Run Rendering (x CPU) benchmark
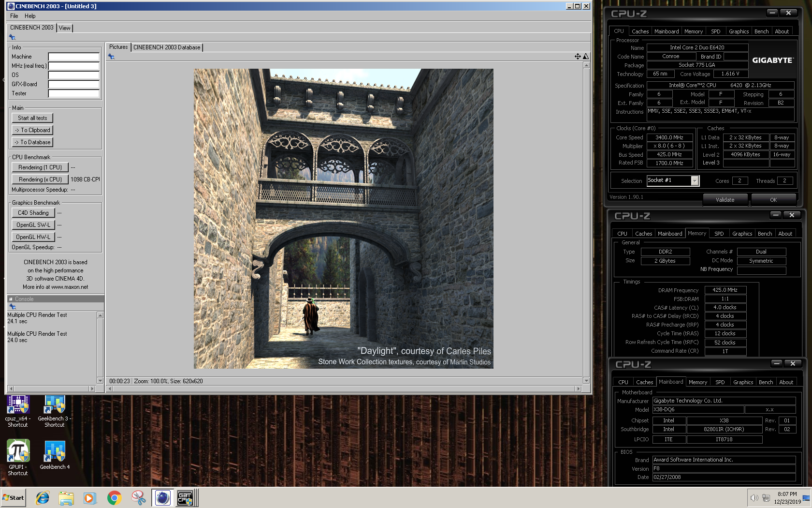This screenshot has width=812, height=508. (x=40, y=179)
